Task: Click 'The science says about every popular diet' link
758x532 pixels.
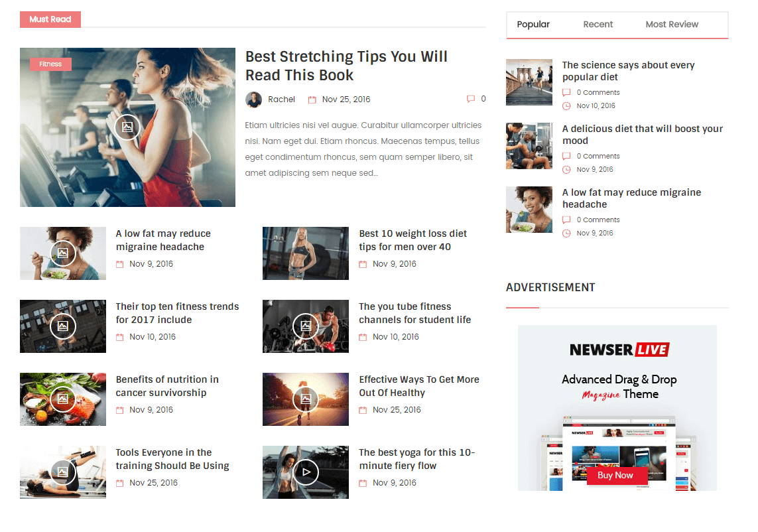Action: coord(628,71)
